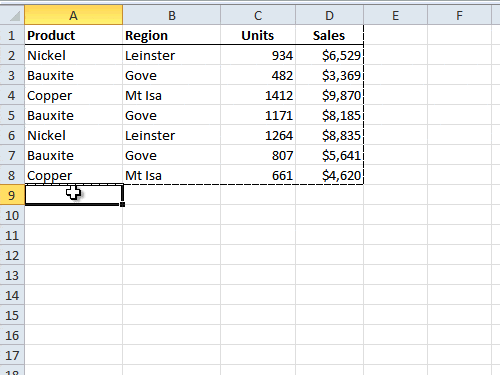The image size is (500, 375).
Task: Click the fill handle of cell A9
Action: point(122,204)
